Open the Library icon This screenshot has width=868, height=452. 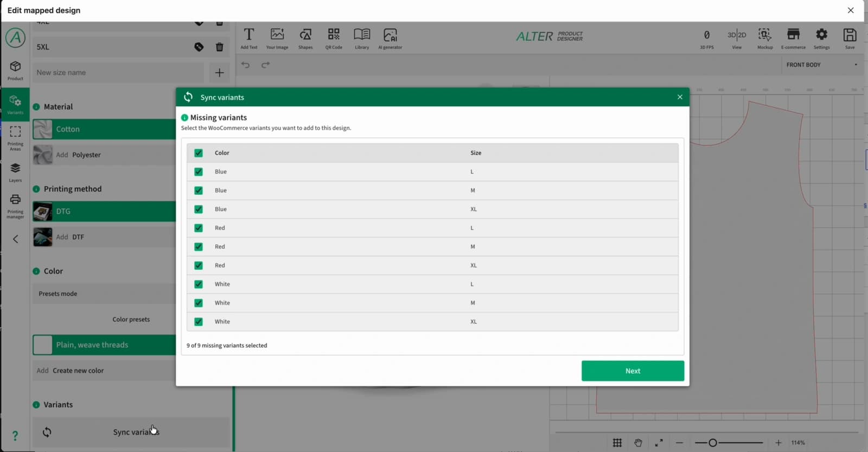click(x=362, y=38)
